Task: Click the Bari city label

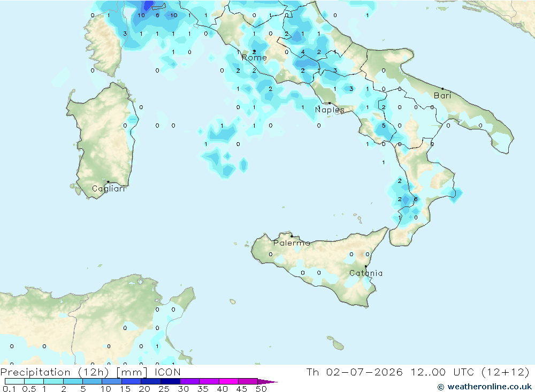Action: click(442, 96)
